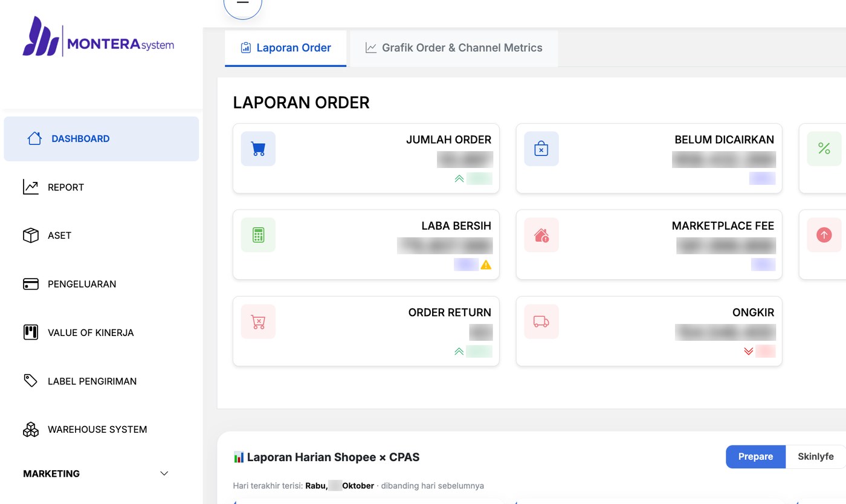The width and height of the screenshot is (846, 504).
Task: Click the Marketplace Fee house icon
Action: pos(541,235)
